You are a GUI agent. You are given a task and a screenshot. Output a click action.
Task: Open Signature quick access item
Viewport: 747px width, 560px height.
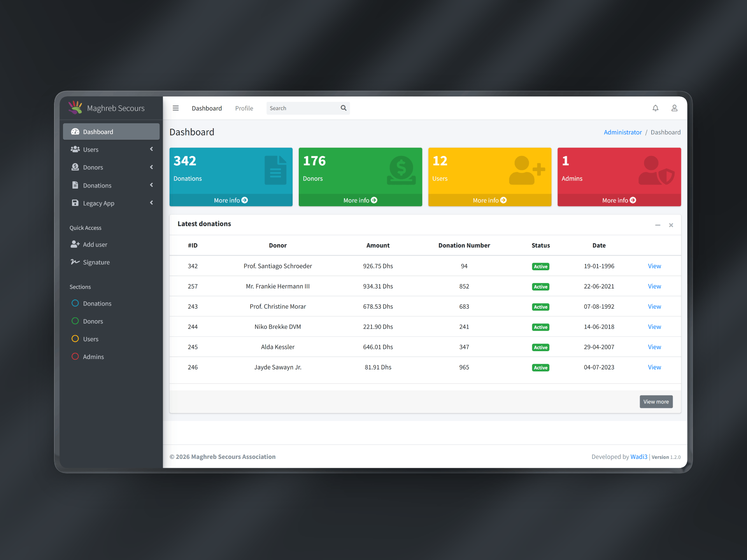tap(96, 262)
